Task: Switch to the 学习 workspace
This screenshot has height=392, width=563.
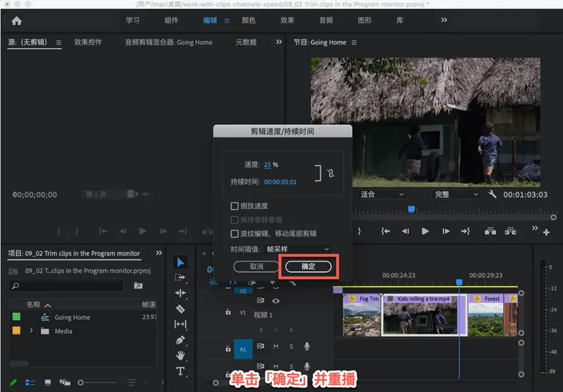Action: coord(133,20)
